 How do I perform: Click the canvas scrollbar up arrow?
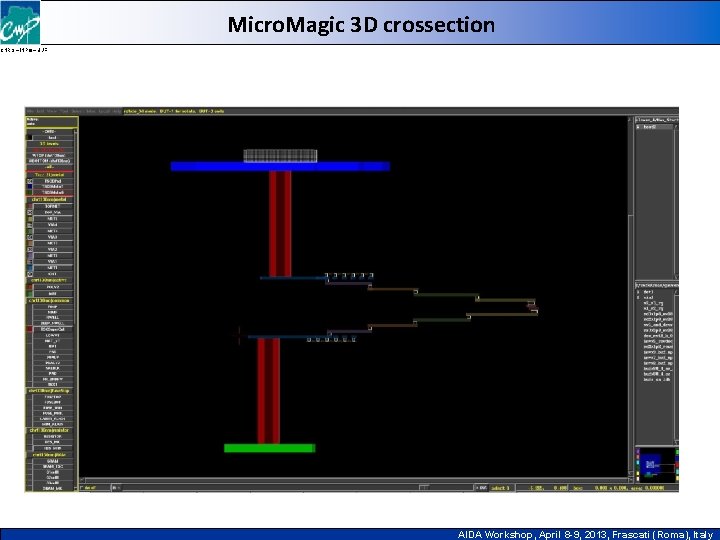click(x=630, y=119)
